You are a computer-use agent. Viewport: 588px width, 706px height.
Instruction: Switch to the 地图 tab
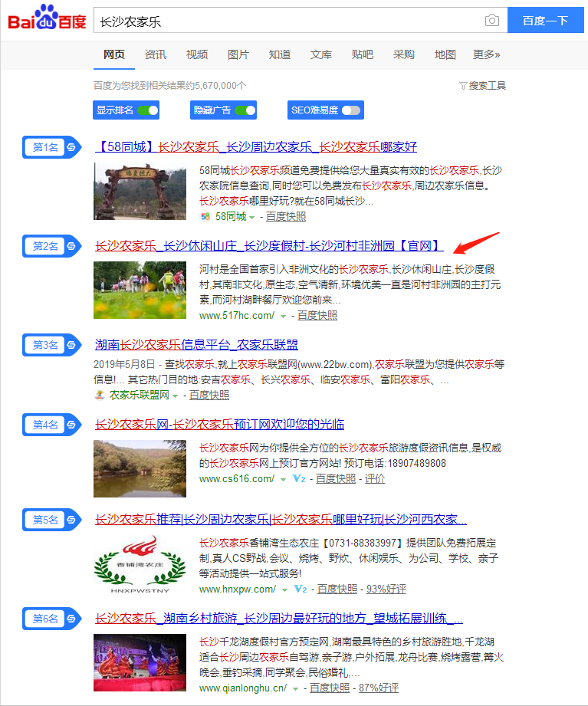445,55
